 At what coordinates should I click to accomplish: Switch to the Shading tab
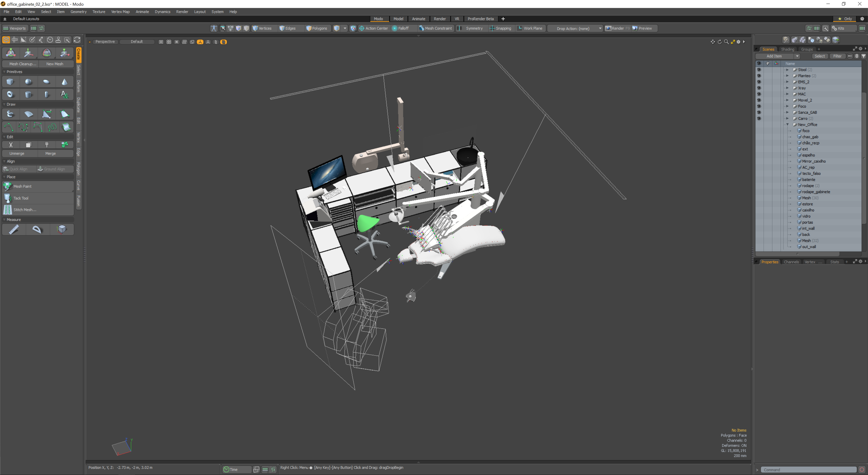[x=787, y=49]
